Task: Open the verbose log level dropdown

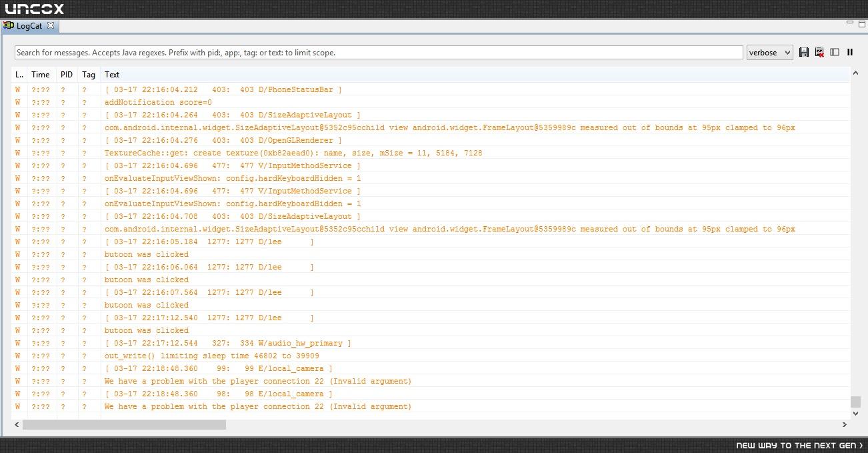Action: pos(770,52)
